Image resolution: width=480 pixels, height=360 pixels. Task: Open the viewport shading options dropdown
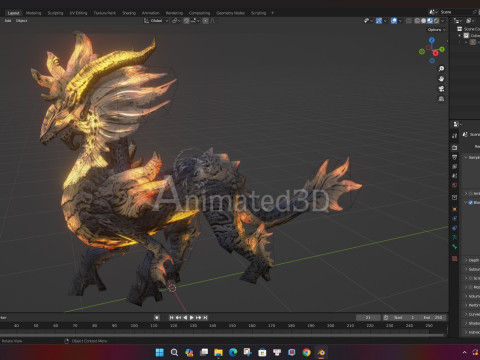click(443, 21)
